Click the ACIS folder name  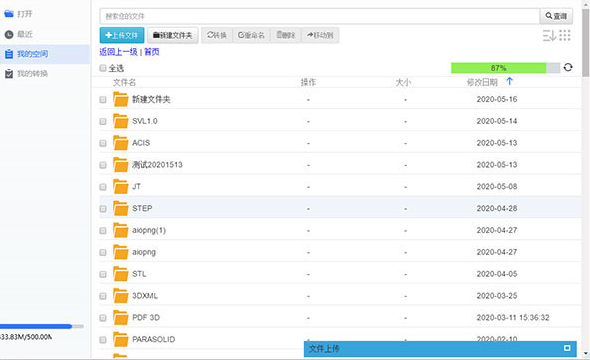coord(141,143)
